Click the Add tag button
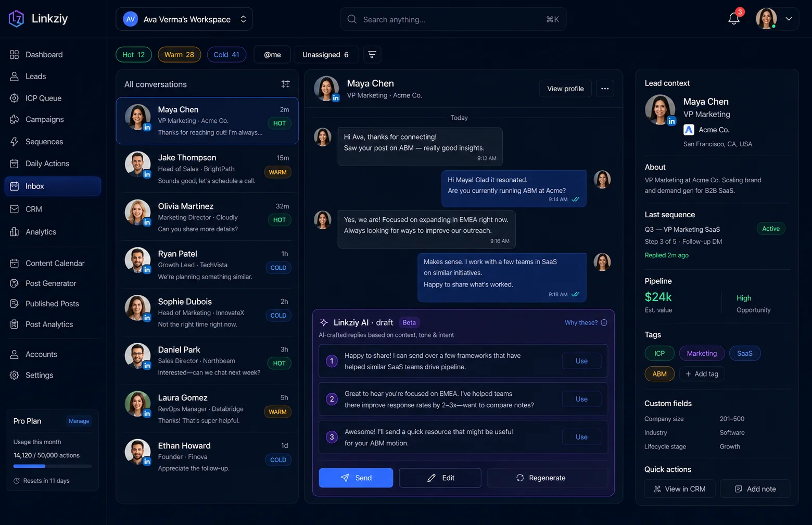812x525 pixels. 702,374
